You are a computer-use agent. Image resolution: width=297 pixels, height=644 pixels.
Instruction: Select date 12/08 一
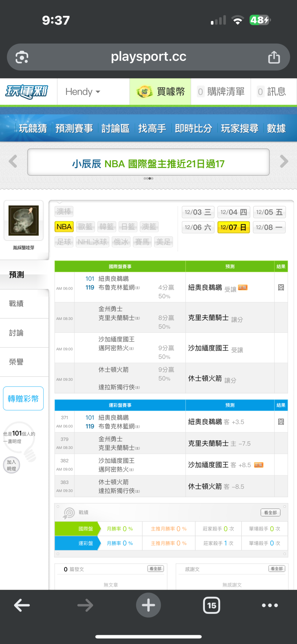pos(269,227)
